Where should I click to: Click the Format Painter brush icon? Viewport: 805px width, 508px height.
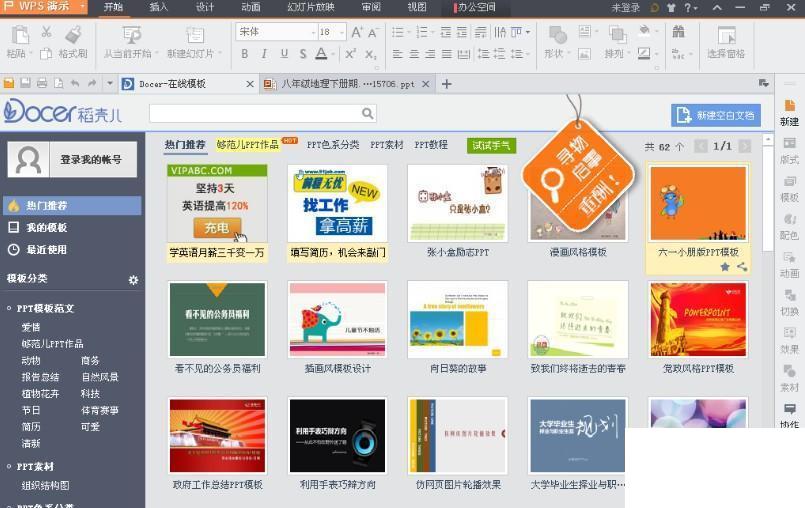pyautogui.click(x=74, y=34)
